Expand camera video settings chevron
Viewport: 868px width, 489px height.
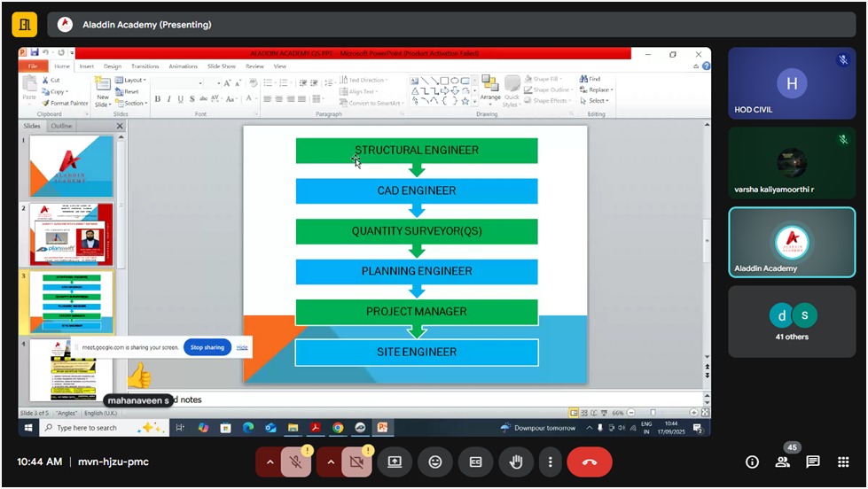(330, 462)
